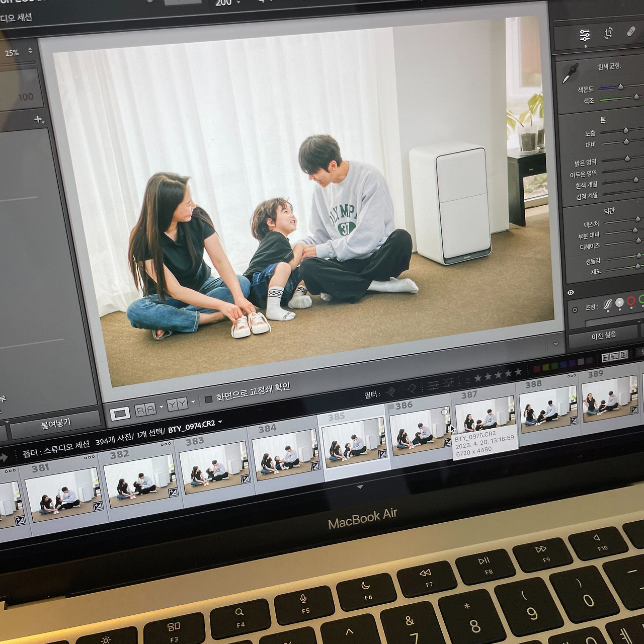This screenshot has height=644, width=644.
Task: Click the develop badge on thumbnail 389
Action: [x=634, y=410]
